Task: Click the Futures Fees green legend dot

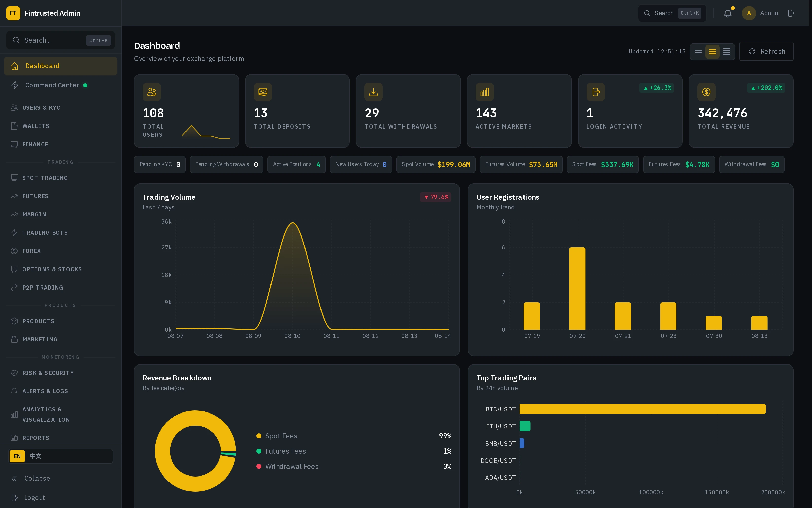Action: 259,451
